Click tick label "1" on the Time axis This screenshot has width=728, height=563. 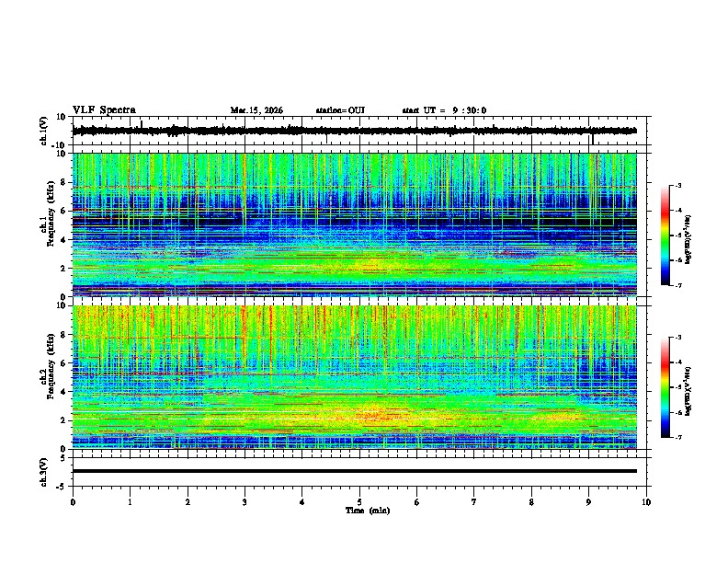(130, 502)
